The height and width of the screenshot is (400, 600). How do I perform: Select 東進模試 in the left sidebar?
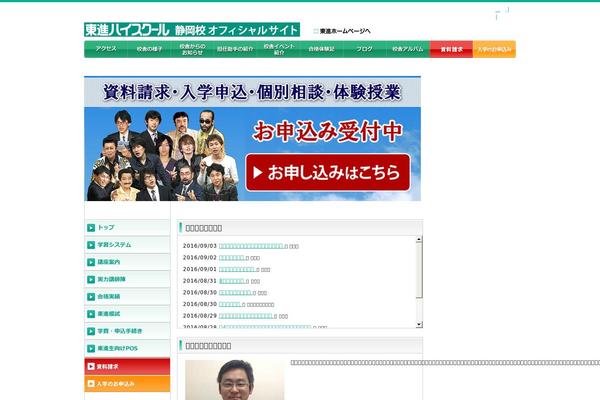pos(127,314)
